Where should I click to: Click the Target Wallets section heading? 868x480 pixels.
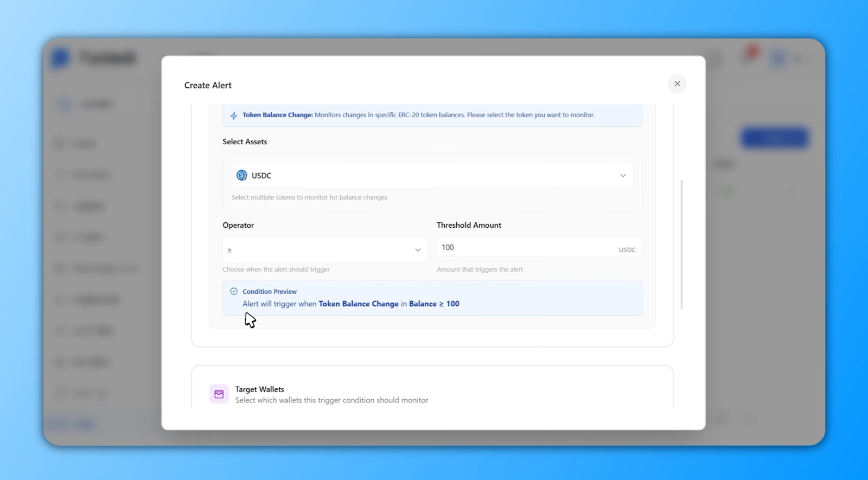259,389
